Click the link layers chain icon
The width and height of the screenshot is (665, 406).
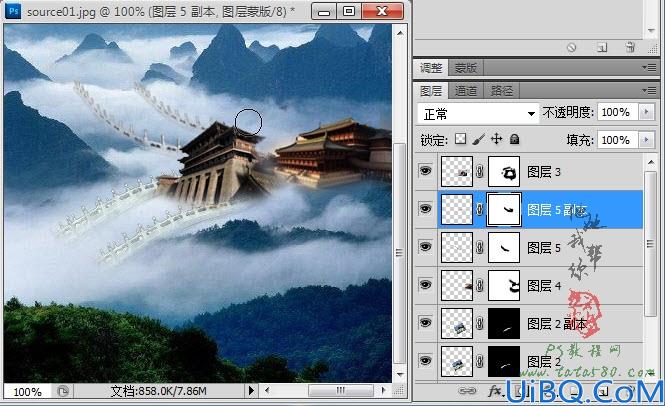[467, 391]
